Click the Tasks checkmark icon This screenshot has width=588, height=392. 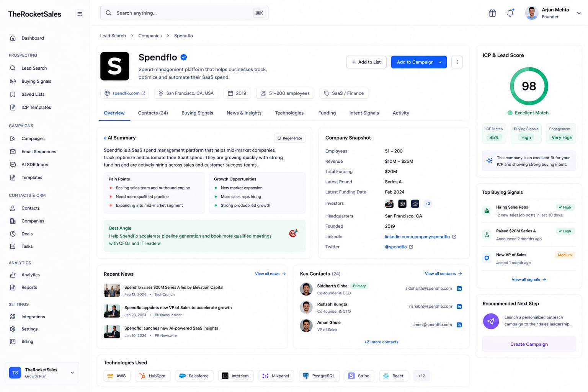[x=13, y=246]
